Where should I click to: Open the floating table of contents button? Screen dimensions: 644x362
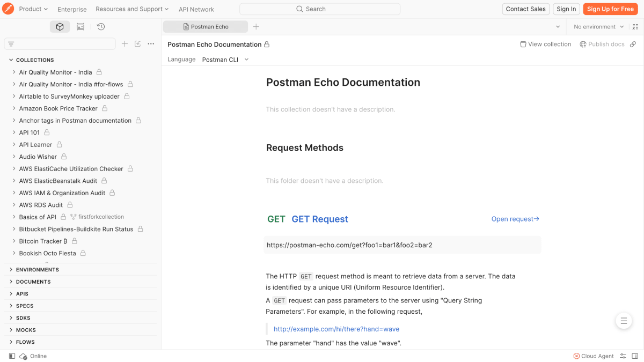point(624,321)
